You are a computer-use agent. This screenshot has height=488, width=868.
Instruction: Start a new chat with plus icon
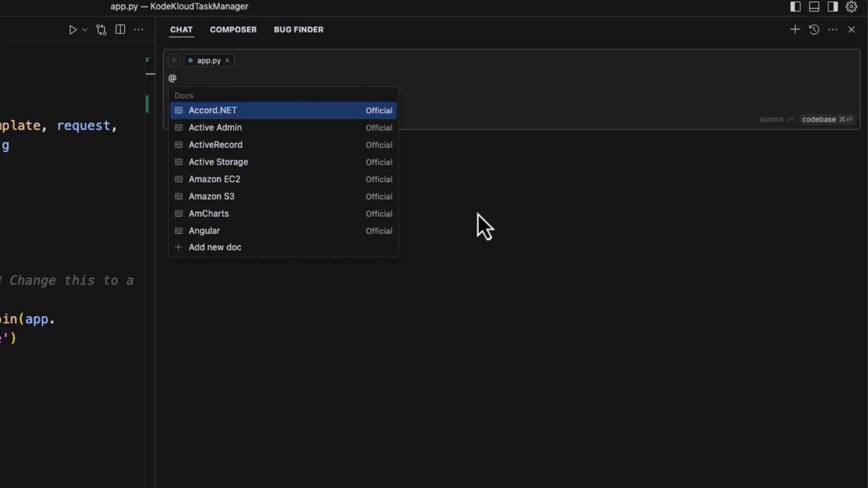(795, 30)
